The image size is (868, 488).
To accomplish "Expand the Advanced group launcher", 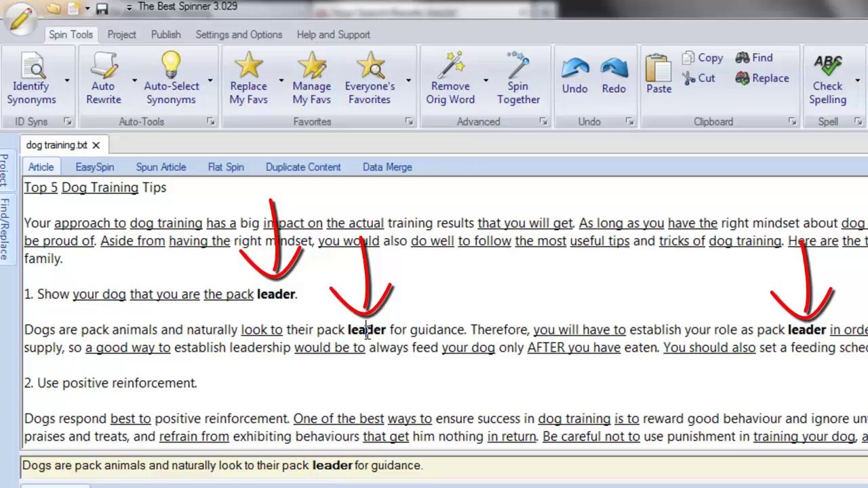I will click(x=543, y=121).
